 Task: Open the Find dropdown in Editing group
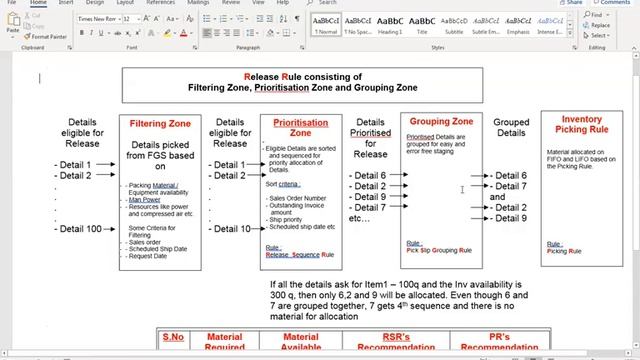[608, 15]
